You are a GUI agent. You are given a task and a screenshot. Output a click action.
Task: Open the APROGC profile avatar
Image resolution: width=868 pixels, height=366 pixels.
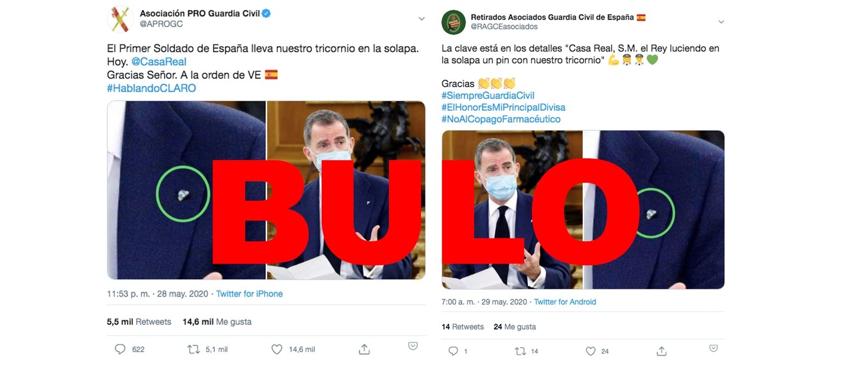(x=120, y=19)
